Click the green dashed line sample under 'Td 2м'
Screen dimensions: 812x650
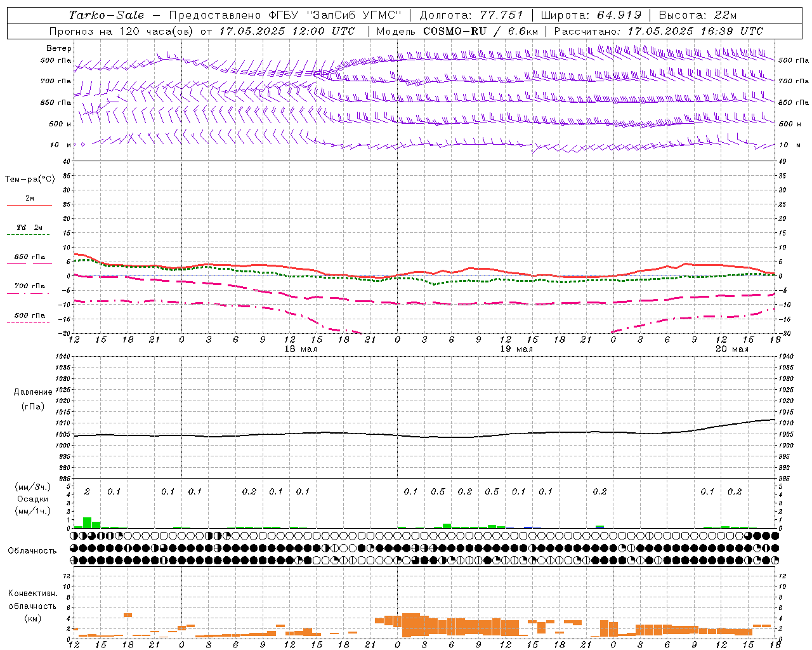(28, 234)
